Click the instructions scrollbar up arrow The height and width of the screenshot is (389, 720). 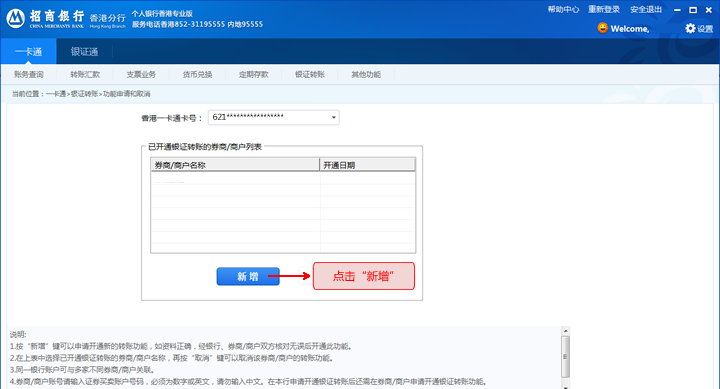pyautogui.click(x=566, y=331)
